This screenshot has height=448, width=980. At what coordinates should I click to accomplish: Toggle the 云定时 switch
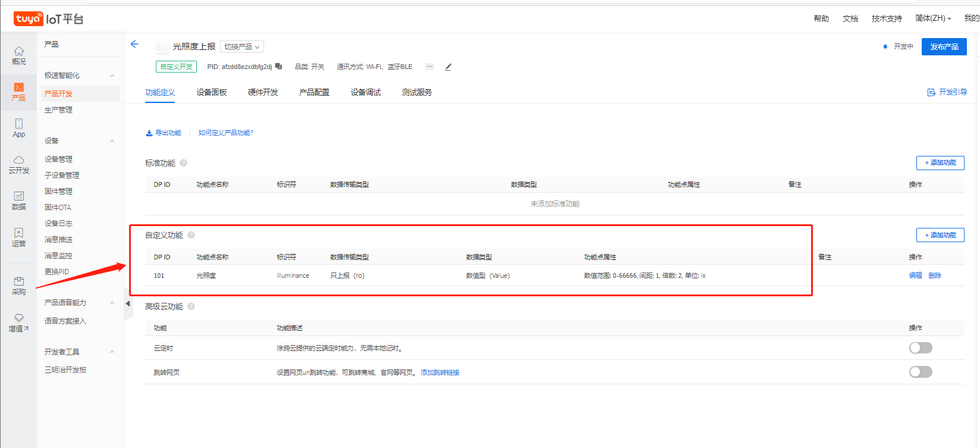tap(921, 348)
